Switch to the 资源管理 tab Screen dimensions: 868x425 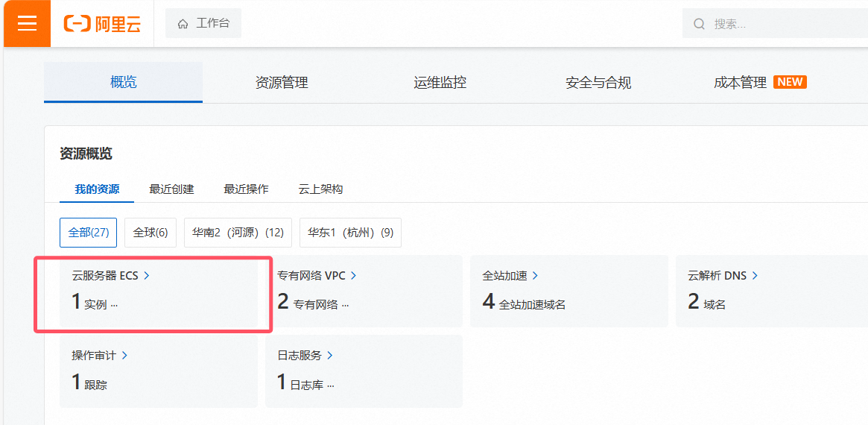click(x=282, y=83)
